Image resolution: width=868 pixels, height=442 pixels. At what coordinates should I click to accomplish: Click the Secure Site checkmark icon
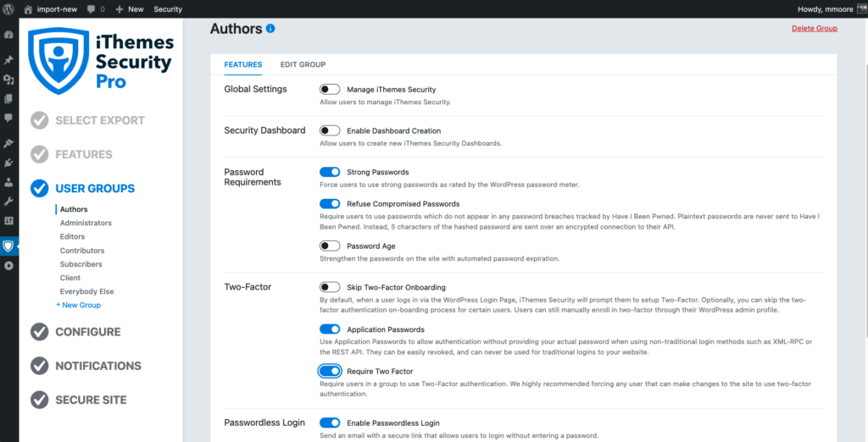point(39,400)
